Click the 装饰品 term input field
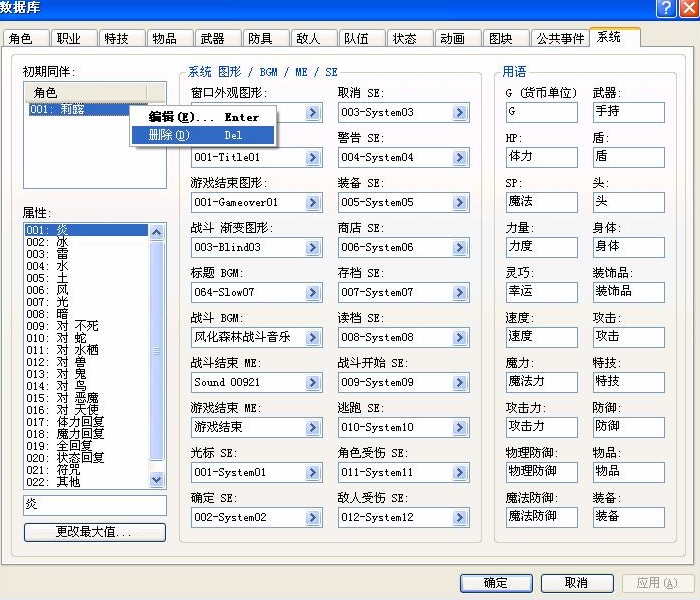The width and height of the screenshot is (700, 600). coord(629,292)
